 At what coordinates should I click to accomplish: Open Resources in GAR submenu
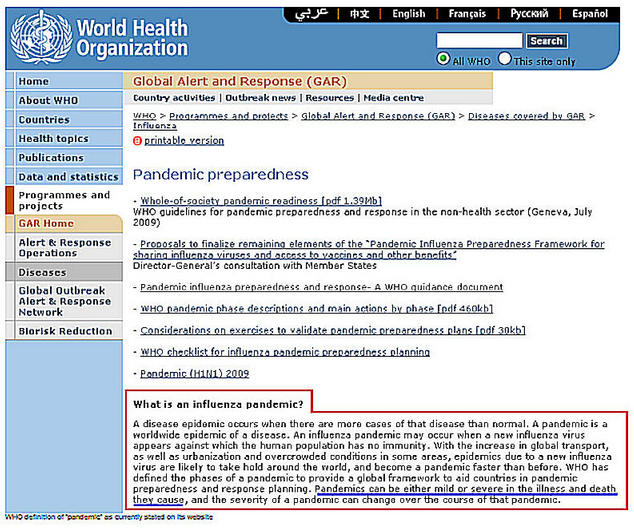tap(330, 98)
